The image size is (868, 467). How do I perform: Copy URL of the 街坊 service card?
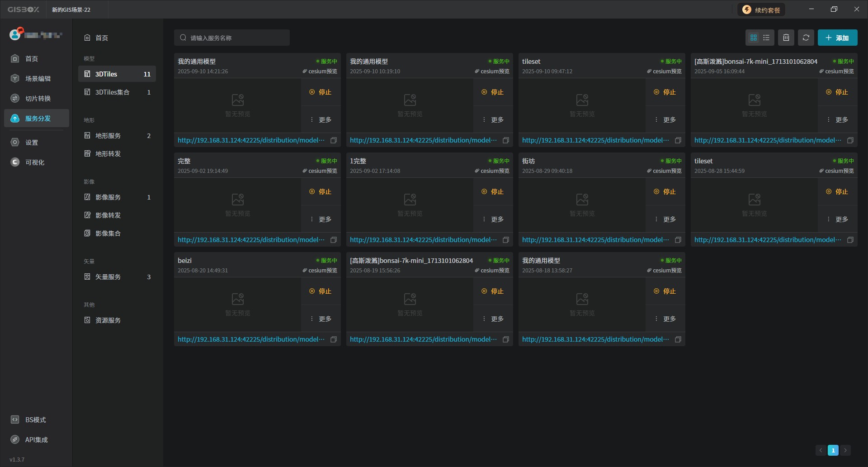point(678,240)
